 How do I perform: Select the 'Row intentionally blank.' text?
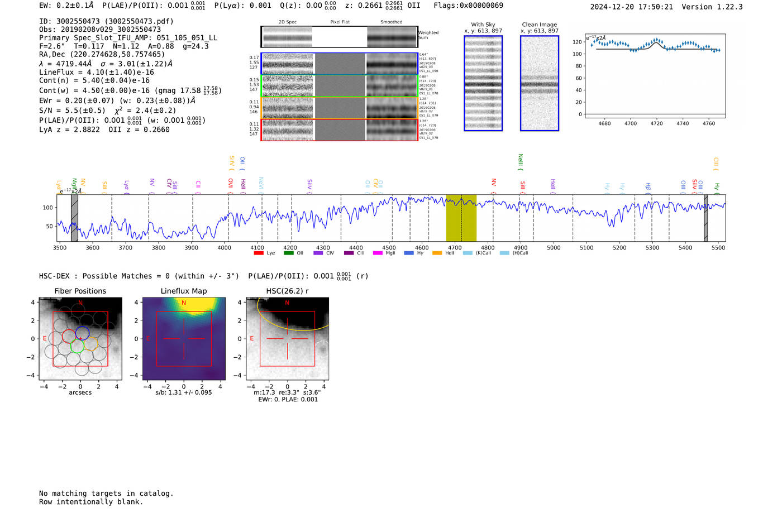91,502
